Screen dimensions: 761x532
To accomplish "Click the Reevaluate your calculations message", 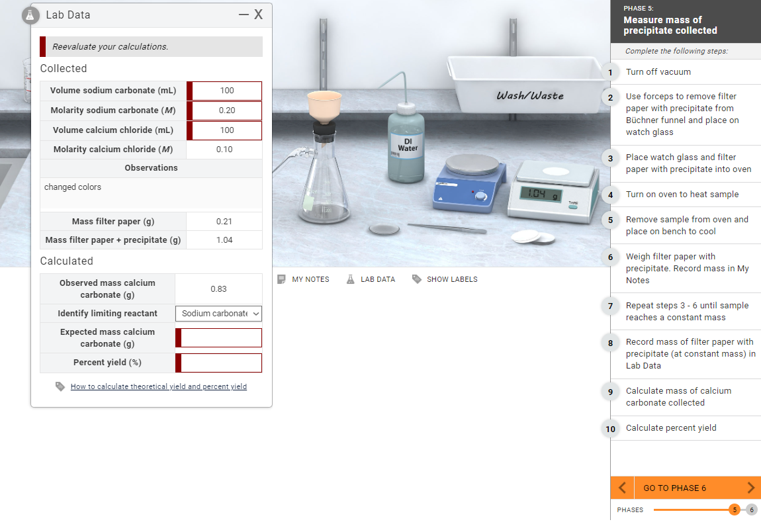I will pyautogui.click(x=152, y=46).
